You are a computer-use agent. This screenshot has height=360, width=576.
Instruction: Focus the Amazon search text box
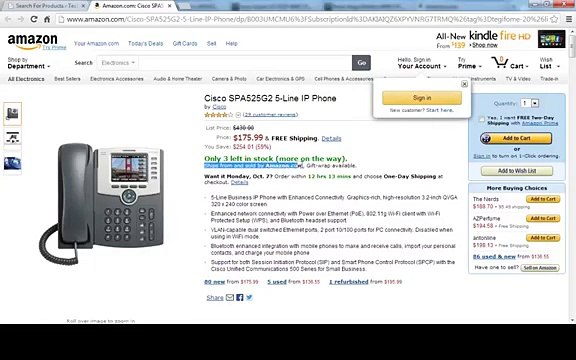click(x=245, y=63)
